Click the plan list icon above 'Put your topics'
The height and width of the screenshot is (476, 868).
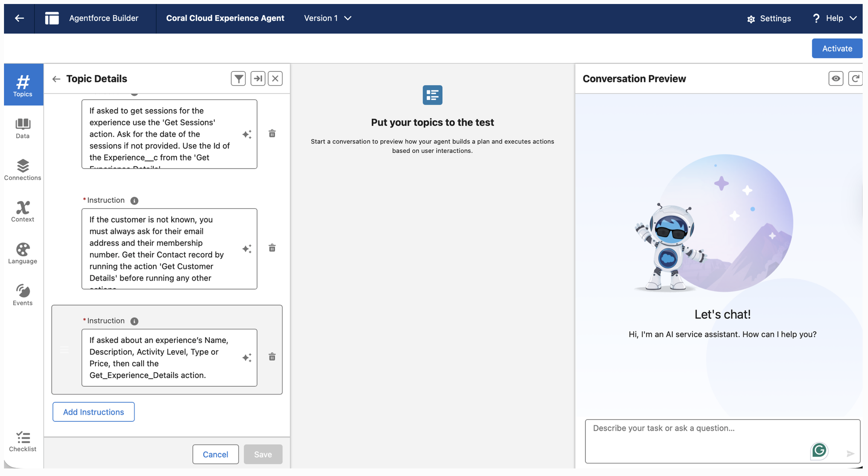pos(433,95)
